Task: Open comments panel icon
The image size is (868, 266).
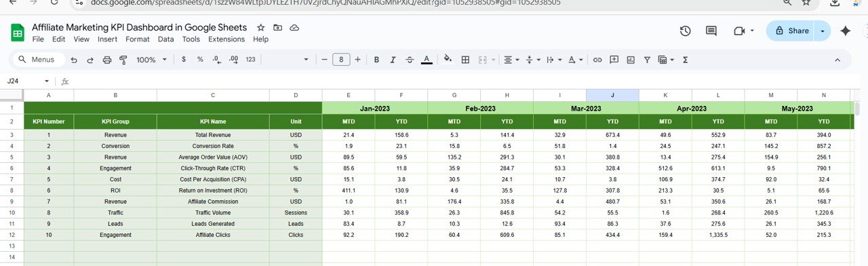Action: click(x=711, y=31)
